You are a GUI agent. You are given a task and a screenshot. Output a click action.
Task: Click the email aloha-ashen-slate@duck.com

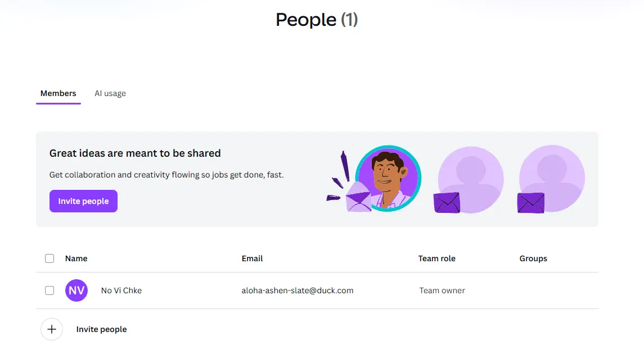tap(298, 290)
